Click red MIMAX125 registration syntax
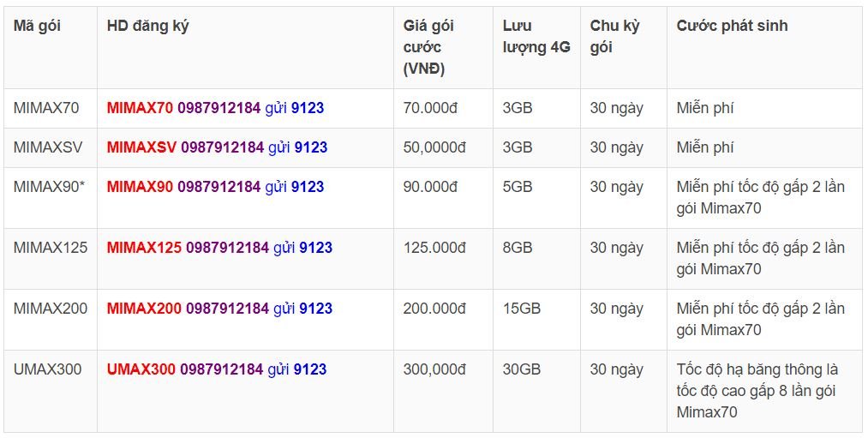 click(144, 248)
